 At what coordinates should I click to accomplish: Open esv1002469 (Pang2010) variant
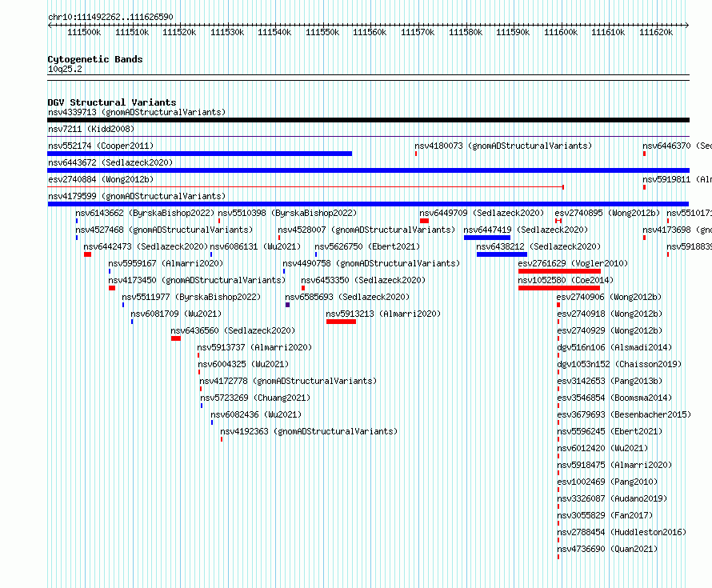(607, 482)
